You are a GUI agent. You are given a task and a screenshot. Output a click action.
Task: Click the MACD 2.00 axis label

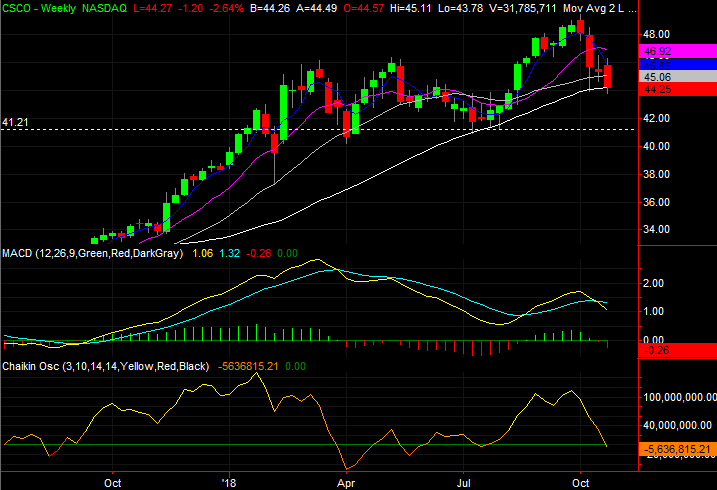click(653, 283)
